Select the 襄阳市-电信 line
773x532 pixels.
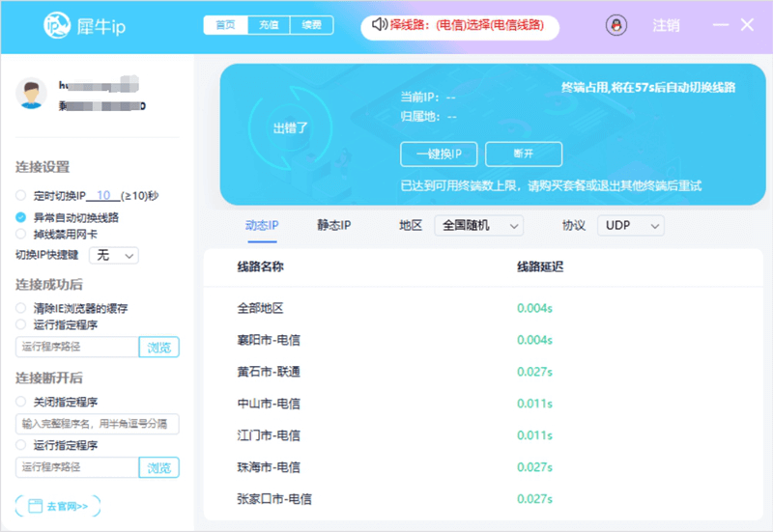483,340
